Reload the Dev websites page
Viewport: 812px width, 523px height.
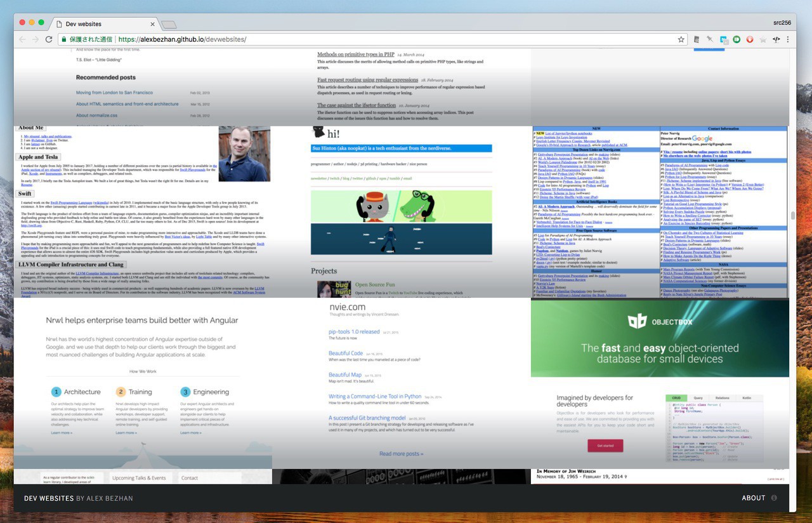(x=49, y=39)
